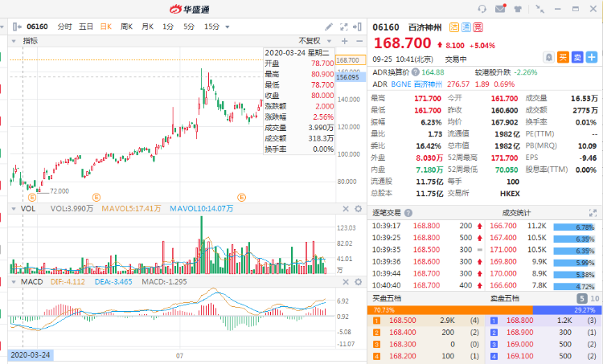Collapse the left sidebar panel icon
The image size is (603, 364).
pos(17,27)
